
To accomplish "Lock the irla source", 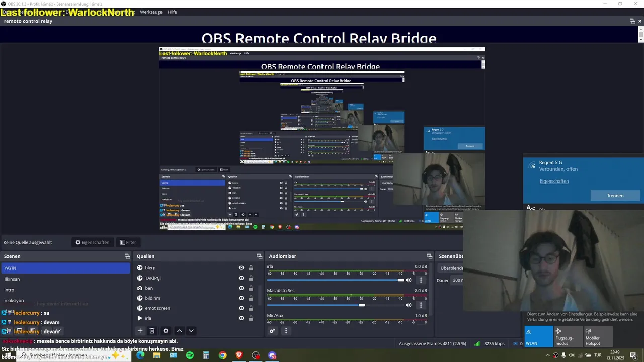I will click(251, 318).
